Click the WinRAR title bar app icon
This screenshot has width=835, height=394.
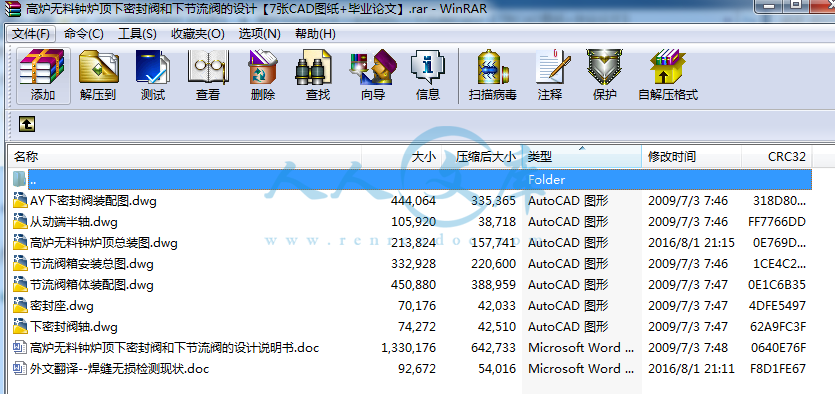point(12,9)
